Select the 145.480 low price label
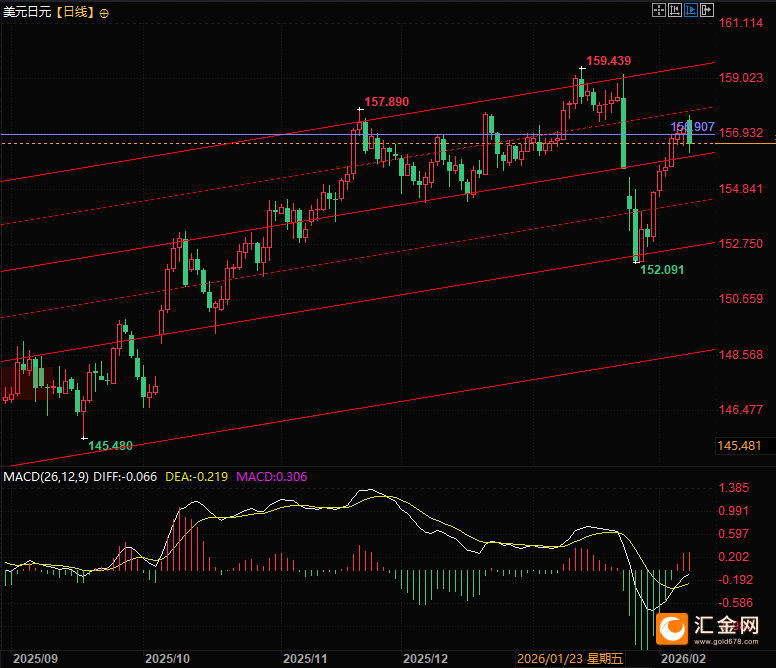 (x=110, y=446)
